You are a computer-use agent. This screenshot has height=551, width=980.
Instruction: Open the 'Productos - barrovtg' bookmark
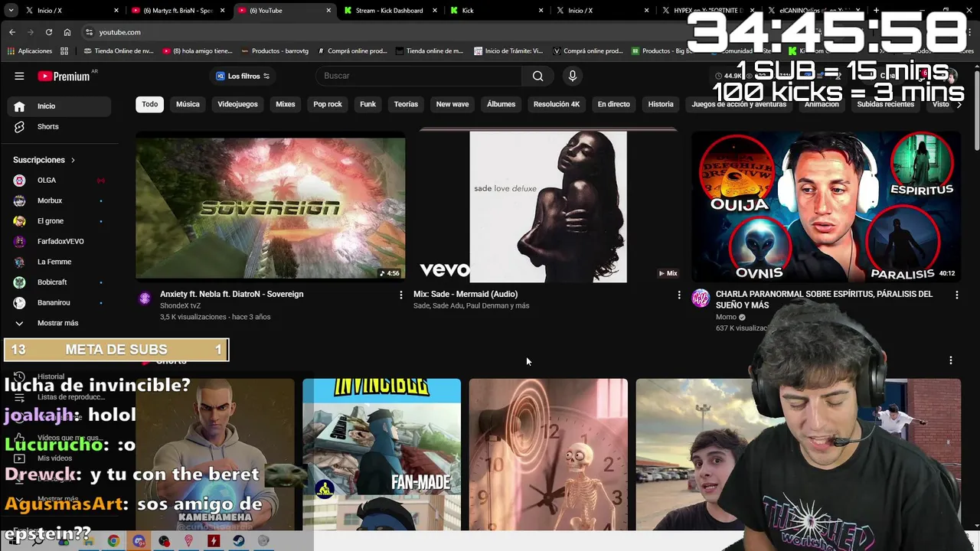[x=275, y=51]
